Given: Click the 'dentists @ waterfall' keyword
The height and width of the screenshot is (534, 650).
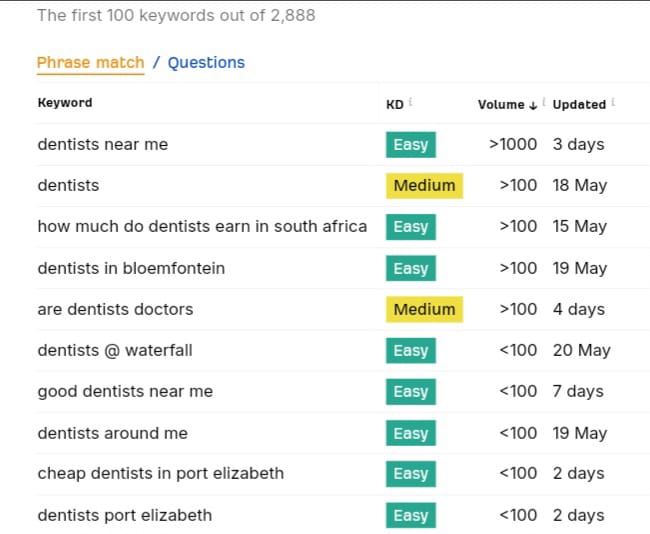Looking at the screenshot, I should point(115,350).
